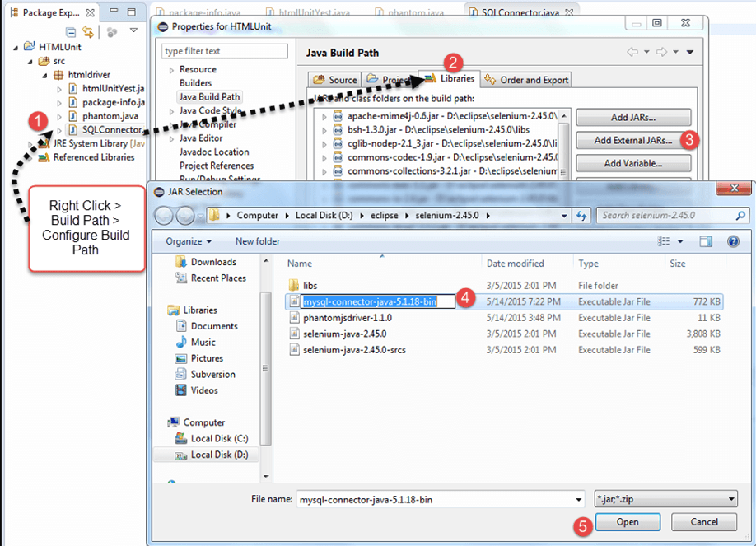Screen dimensions: 756x546
Task: Click the Open button
Action: pyautogui.click(x=628, y=522)
